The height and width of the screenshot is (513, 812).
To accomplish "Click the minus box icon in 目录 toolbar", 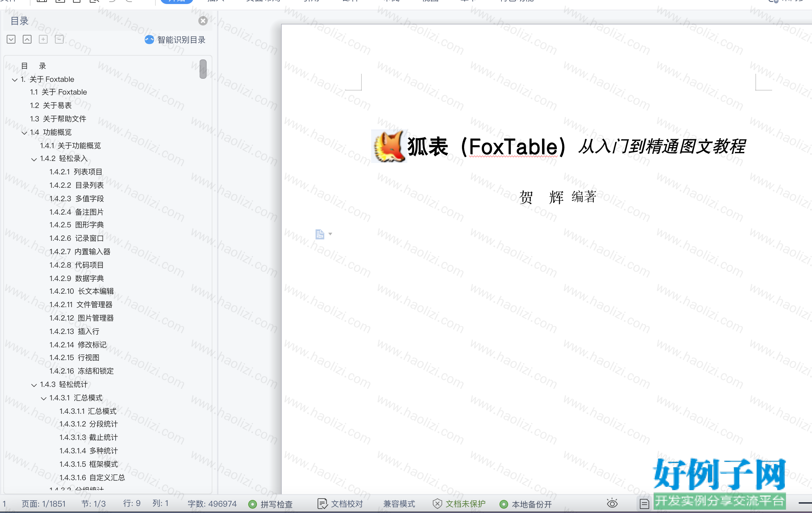I will pyautogui.click(x=59, y=40).
